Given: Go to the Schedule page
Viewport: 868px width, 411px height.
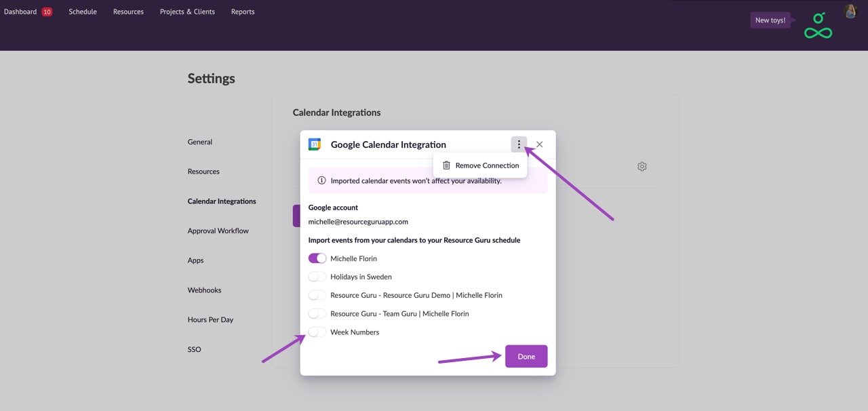Looking at the screenshot, I should tap(83, 12).
